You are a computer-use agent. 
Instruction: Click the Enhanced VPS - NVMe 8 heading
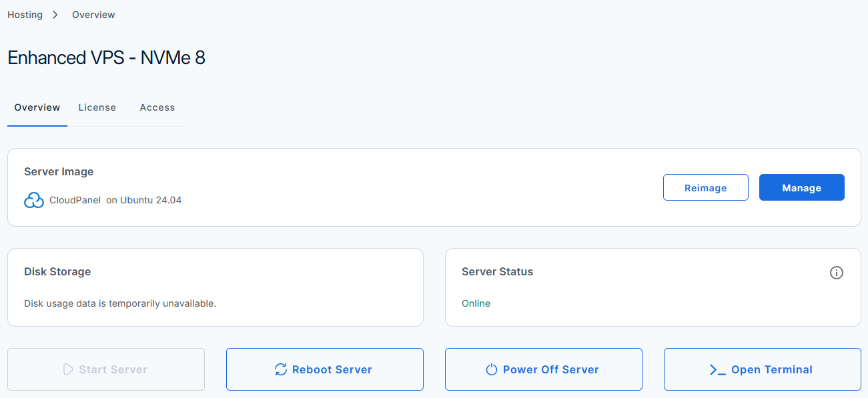pyautogui.click(x=107, y=58)
